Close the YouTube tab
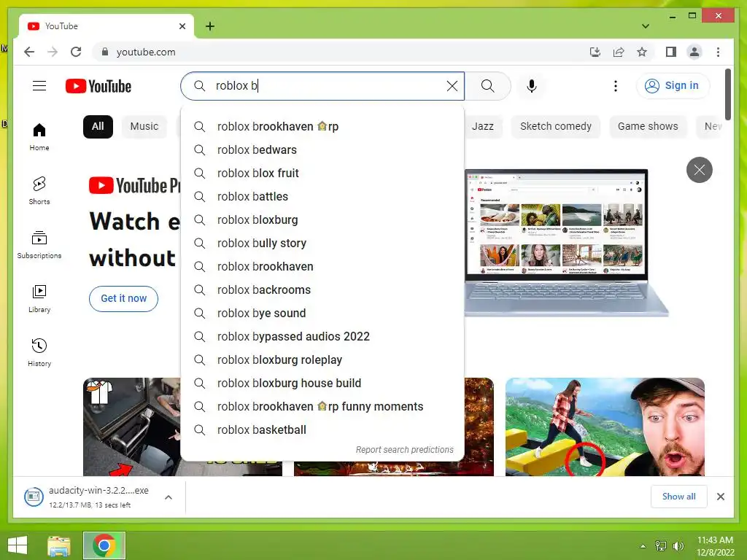Viewport: 747px width, 560px height. (x=182, y=26)
